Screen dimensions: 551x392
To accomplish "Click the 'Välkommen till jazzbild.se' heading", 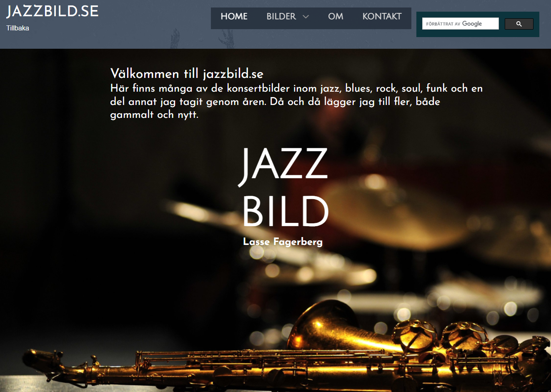I will tap(187, 74).
